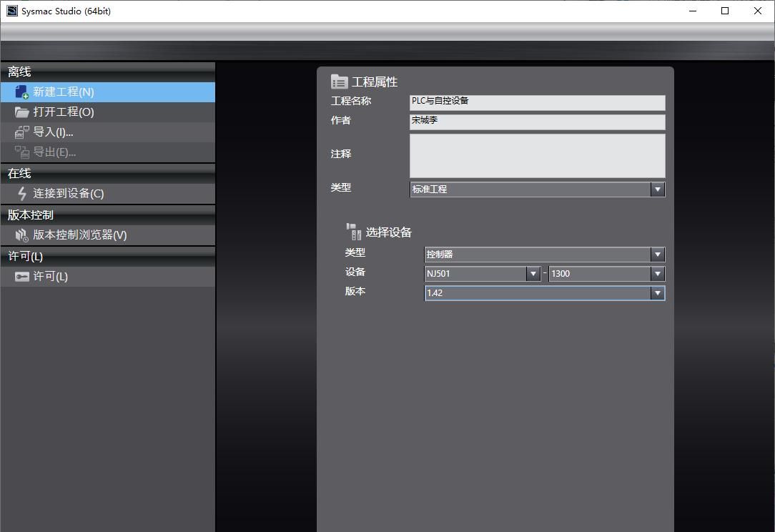
Task: Click the 在线 section header
Action: 108,174
